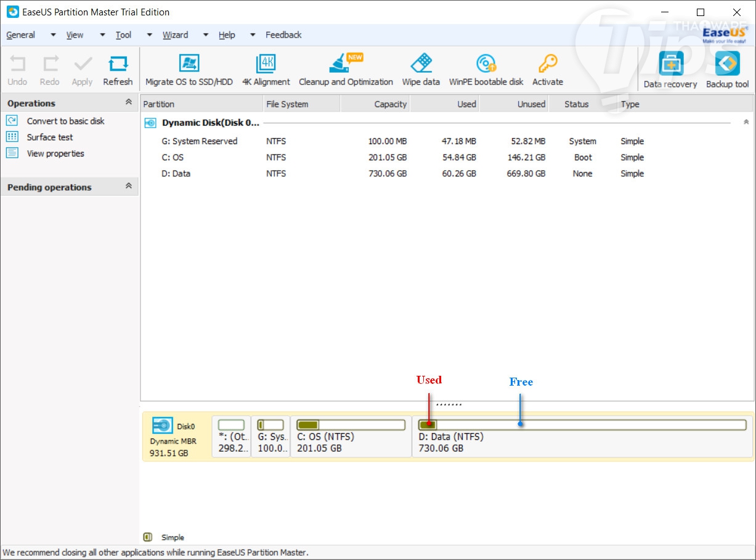The height and width of the screenshot is (560, 756).
Task: Click the EaseUS app icon in title bar
Action: (12, 12)
